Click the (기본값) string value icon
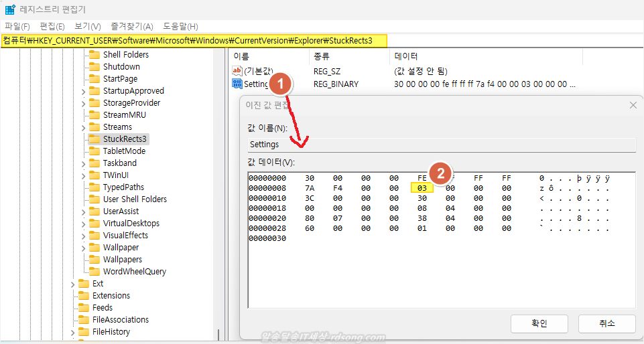Screen dimensions: 644x344 237,71
